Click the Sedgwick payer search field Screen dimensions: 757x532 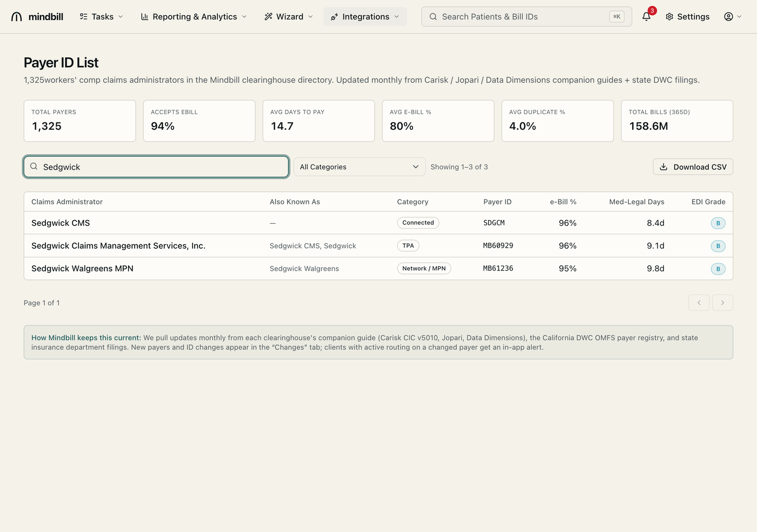point(156,167)
